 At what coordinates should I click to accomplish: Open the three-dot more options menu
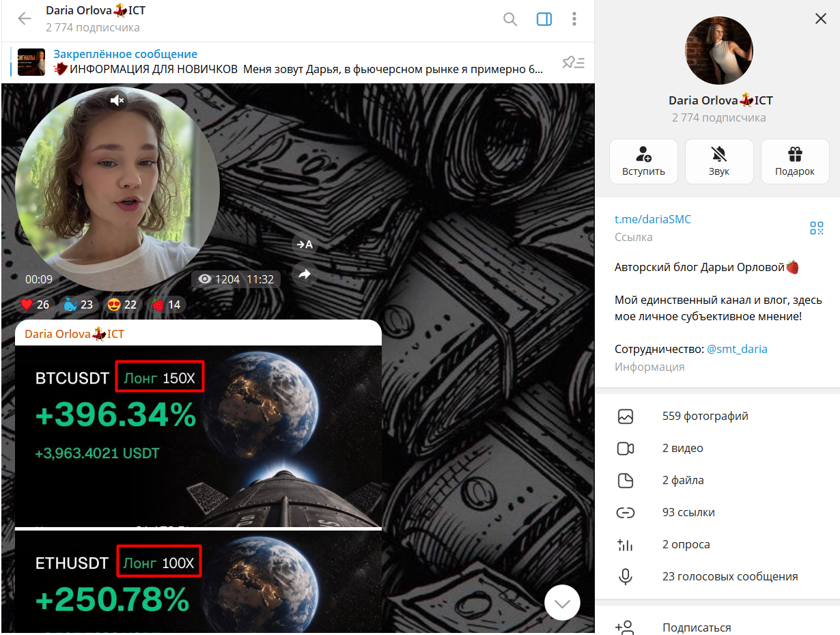click(574, 19)
